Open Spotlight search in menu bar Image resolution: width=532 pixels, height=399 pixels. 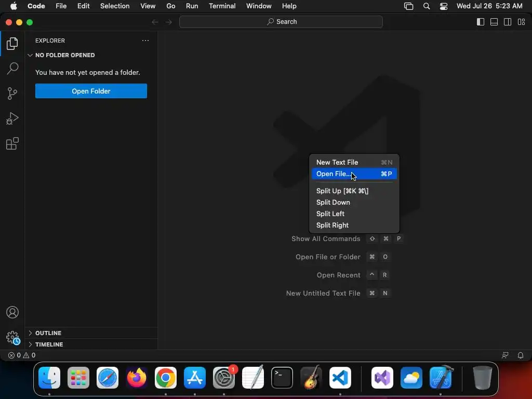427,6
